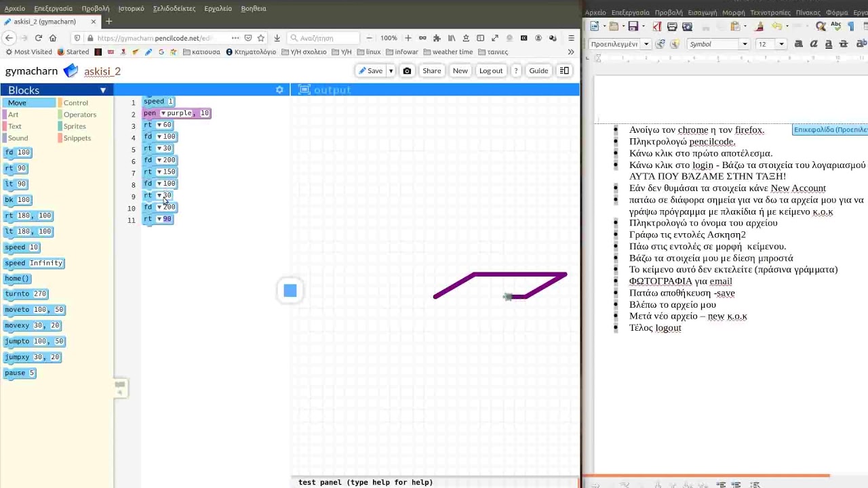Toggle bold formatting in Writer
868x488 pixels.
click(x=799, y=44)
